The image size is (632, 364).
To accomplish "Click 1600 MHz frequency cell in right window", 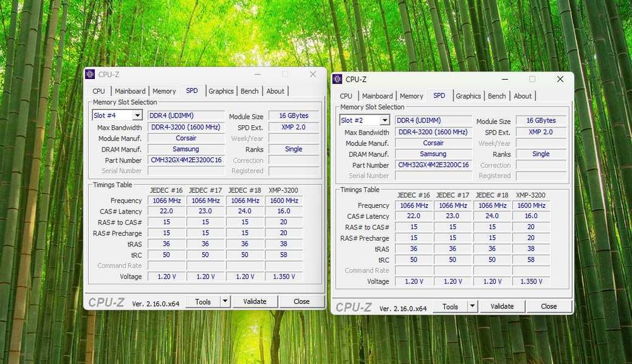I will click(532, 205).
